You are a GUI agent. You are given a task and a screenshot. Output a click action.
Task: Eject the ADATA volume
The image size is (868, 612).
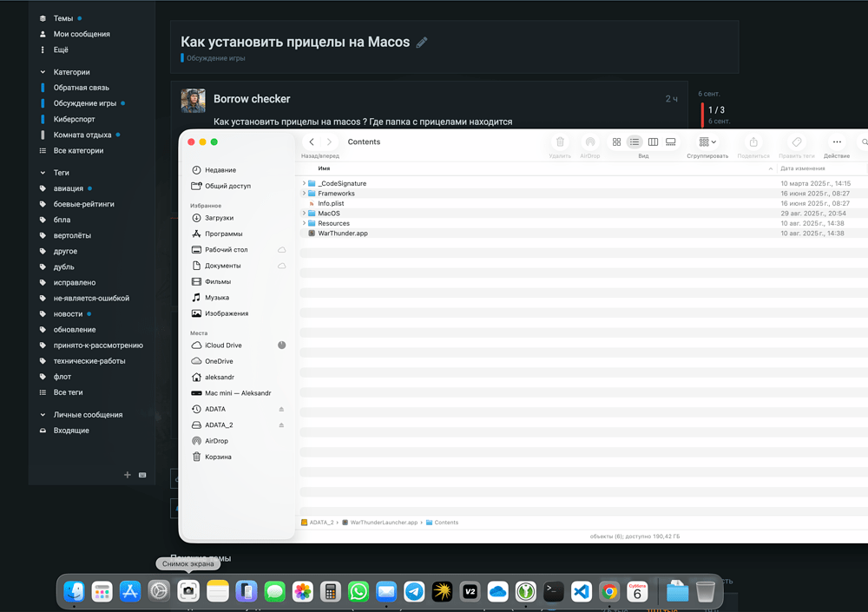(x=282, y=409)
